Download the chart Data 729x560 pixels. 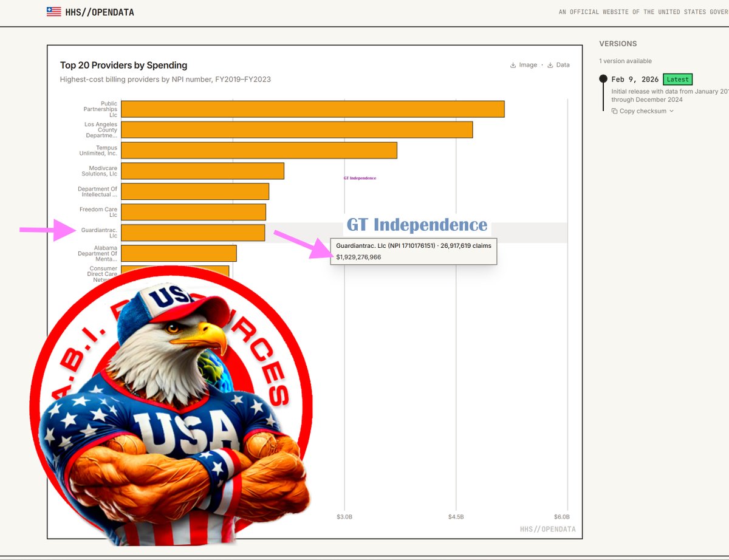pyautogui.click(x=558, y=65)
